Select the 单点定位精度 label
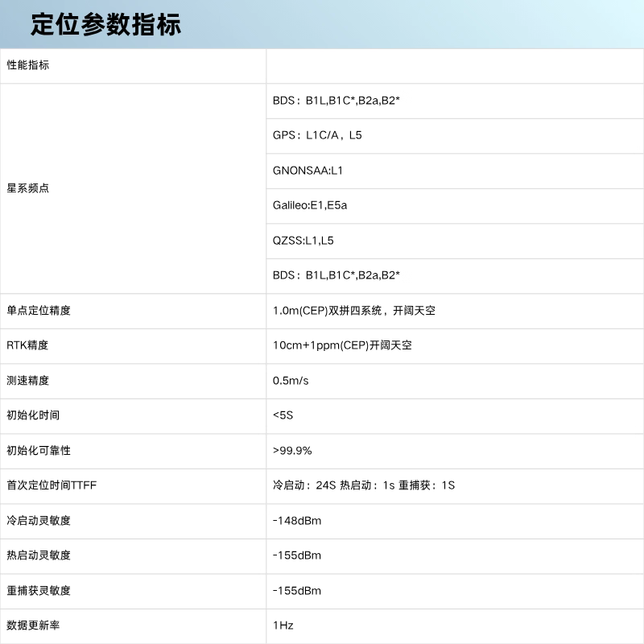This screenshot has width=644, height=644. pyautogui.click(x=39, y=311)
